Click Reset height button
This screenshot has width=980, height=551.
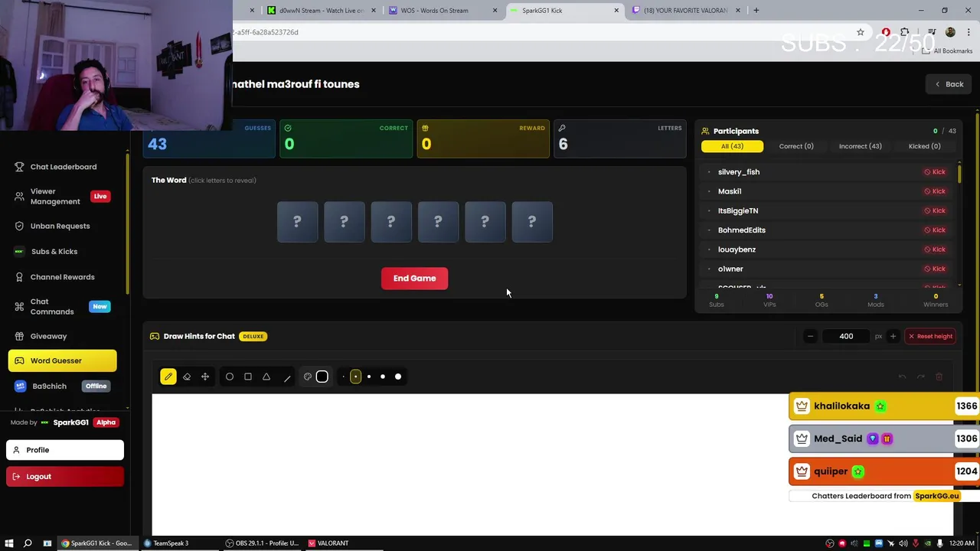930,336
